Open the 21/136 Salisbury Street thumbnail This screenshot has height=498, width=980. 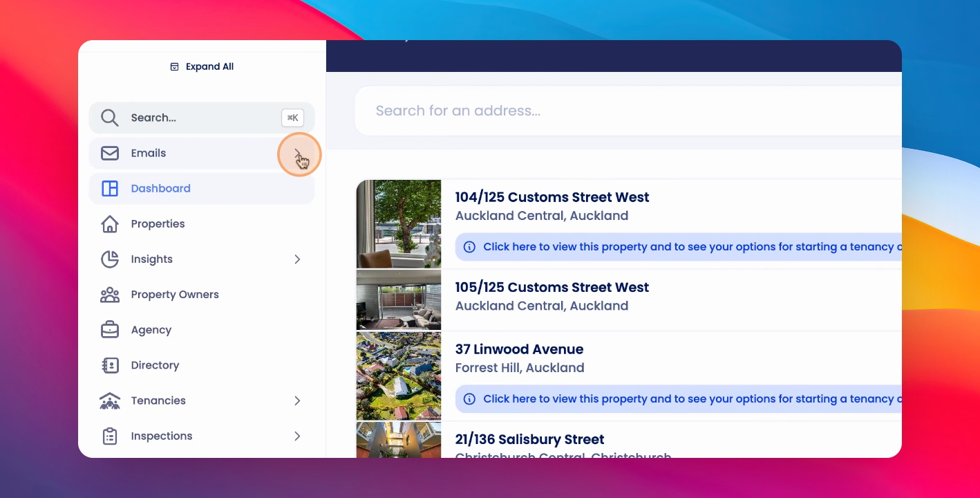tap(399, 440)
